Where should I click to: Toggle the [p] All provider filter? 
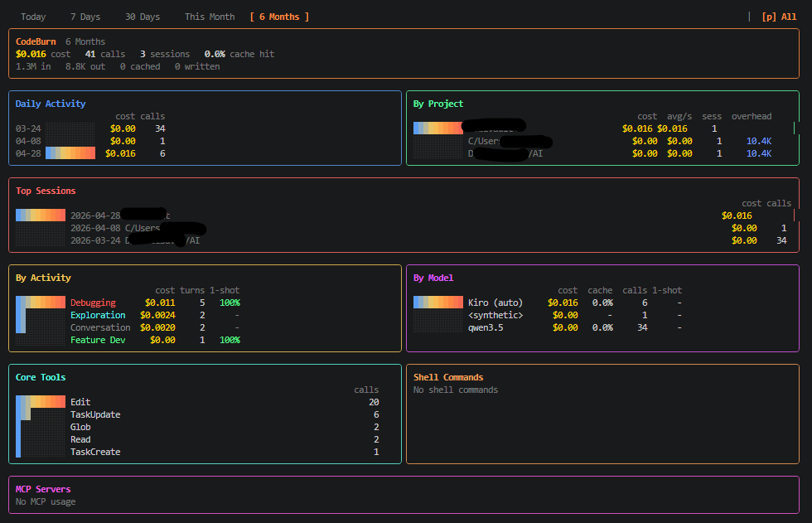point(779,17)
